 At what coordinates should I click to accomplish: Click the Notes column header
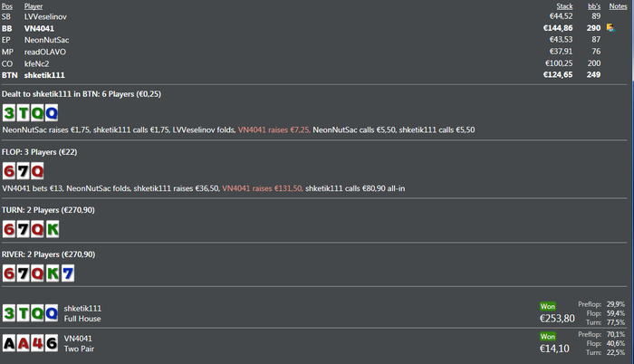click(618, 6)
